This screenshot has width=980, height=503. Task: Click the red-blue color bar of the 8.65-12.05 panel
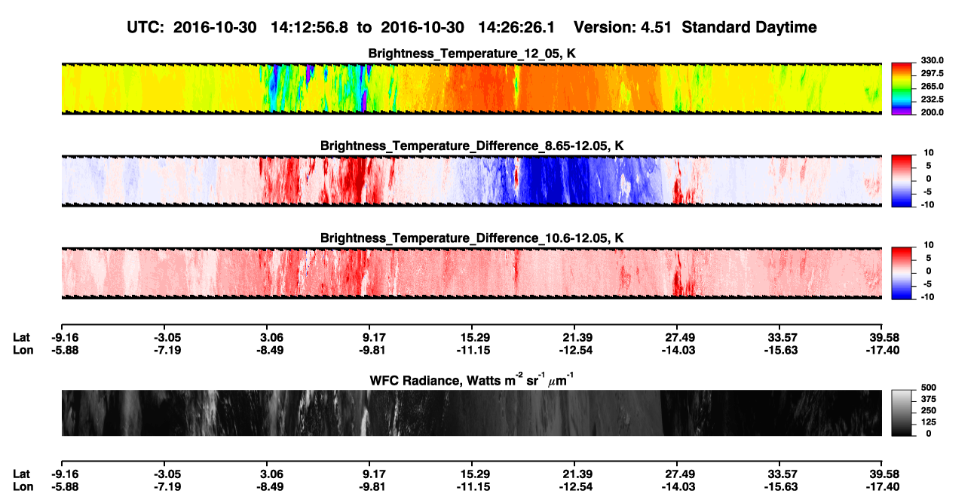[x=901, y=181]
